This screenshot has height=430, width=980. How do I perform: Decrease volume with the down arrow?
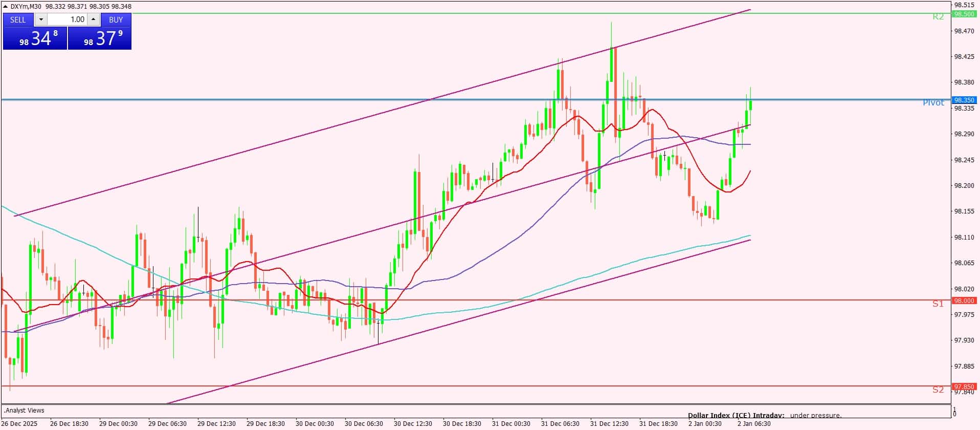(x=41, y=19)
